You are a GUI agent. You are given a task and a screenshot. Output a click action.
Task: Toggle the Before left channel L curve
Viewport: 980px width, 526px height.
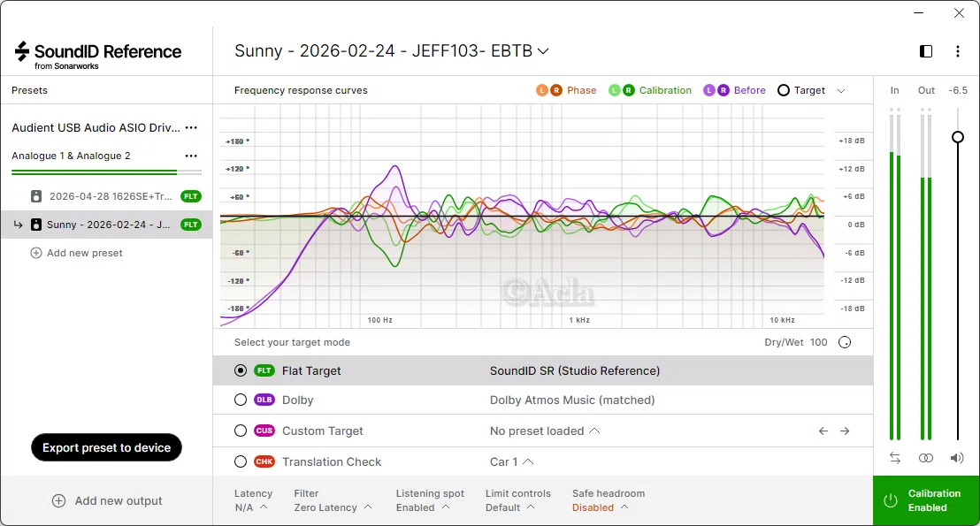tap(708, 90)
